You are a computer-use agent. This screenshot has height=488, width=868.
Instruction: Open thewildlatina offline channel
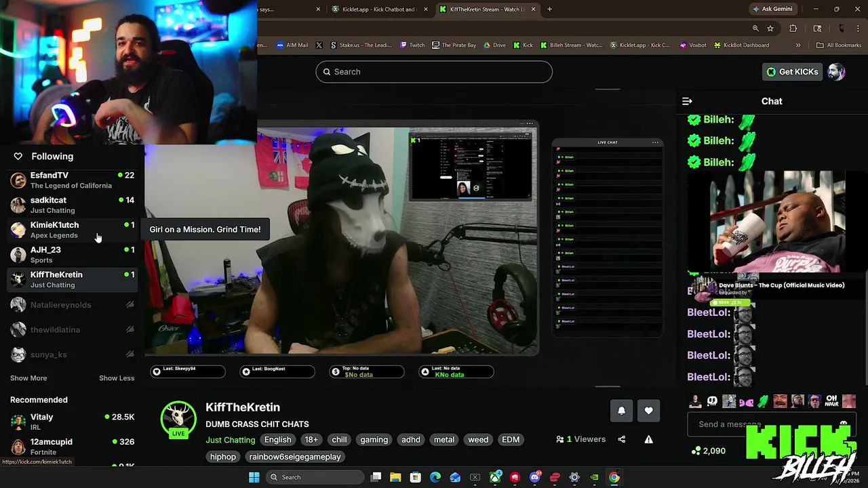click(73, 330)
